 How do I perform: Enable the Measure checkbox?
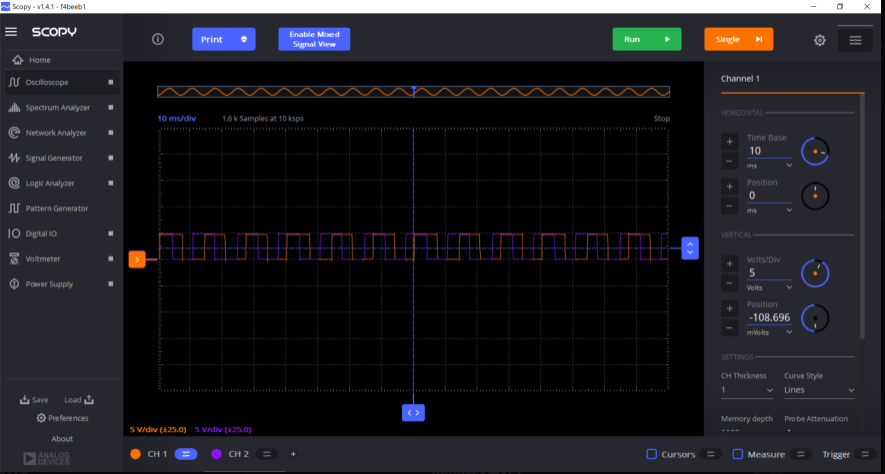pyautogui.click(x=738, y=454)
